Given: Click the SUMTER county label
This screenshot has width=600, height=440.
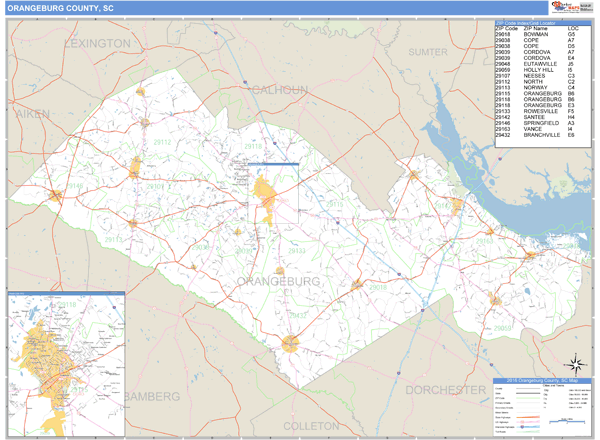Looking at the screenshot, I should point(428,52).
